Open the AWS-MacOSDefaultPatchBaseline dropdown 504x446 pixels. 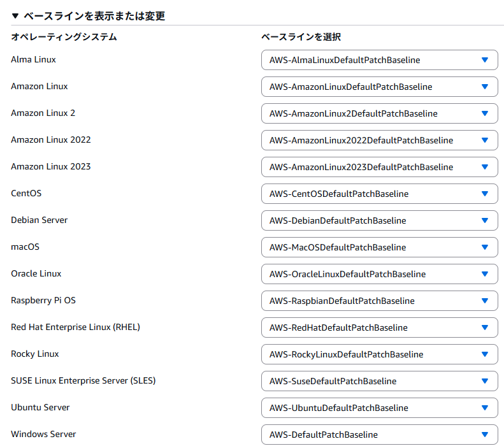(x=379, y=247)
